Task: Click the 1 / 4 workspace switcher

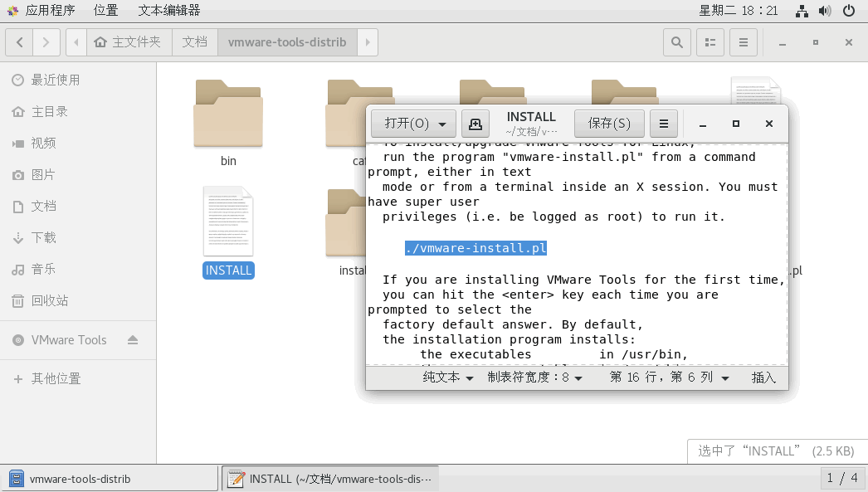Action: click(x=842, y=478)
